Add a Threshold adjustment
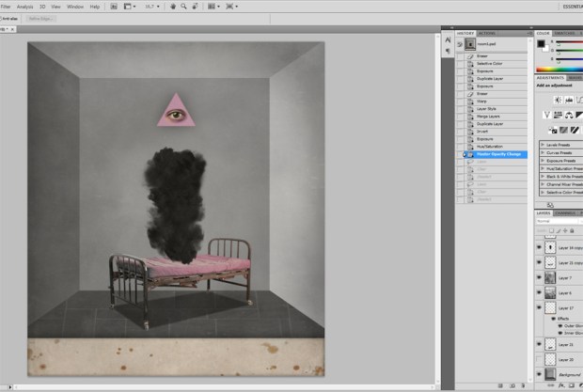583x392 pixels. 575,130
